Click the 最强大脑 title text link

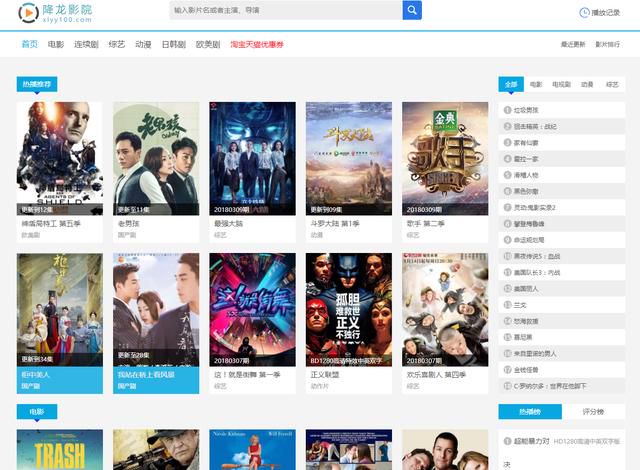[x=228, y=224]
